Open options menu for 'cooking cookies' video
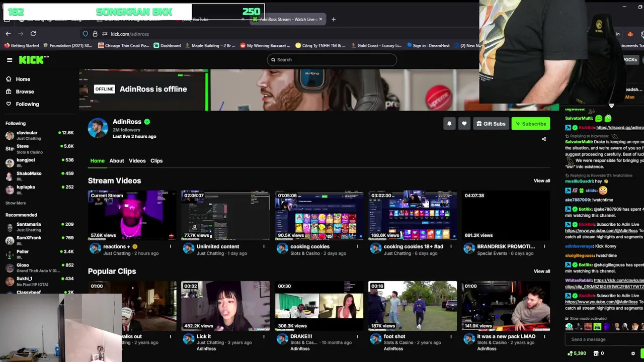Screen dimensions: 644x362 [358, 246]
